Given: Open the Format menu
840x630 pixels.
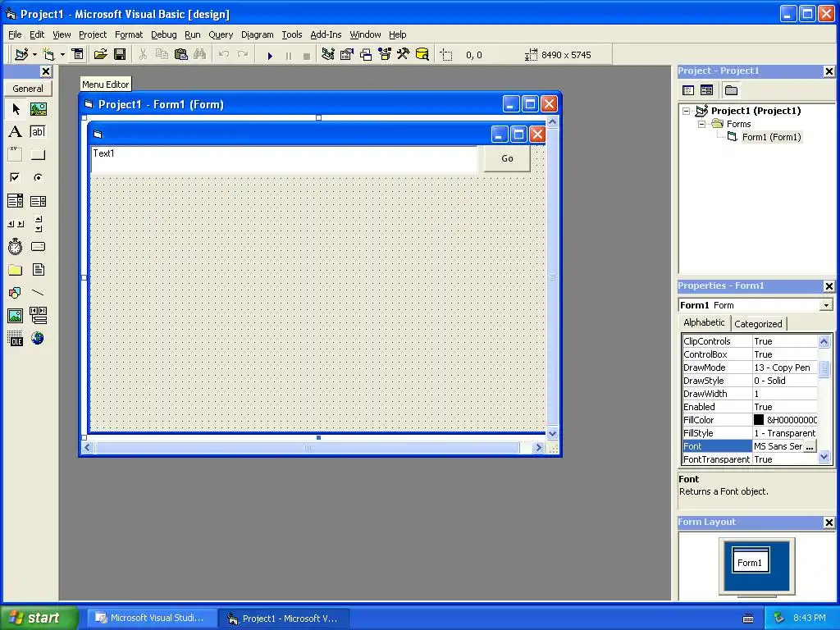Looking at the screenshot, I should click(x=129, y=34).
